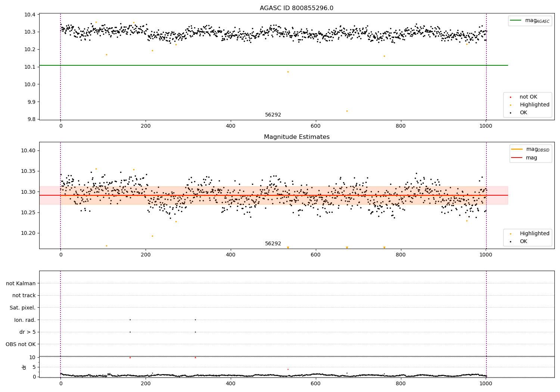Click the 'Ion. rad.' axis label
Image resolution: width=560 pixels, height=392 pixels.
tap(25, 320)
